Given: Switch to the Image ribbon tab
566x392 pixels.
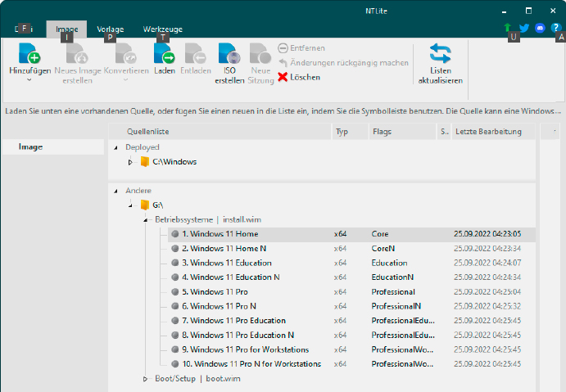Looking at the screenshot, I should [x=67, y=29].
